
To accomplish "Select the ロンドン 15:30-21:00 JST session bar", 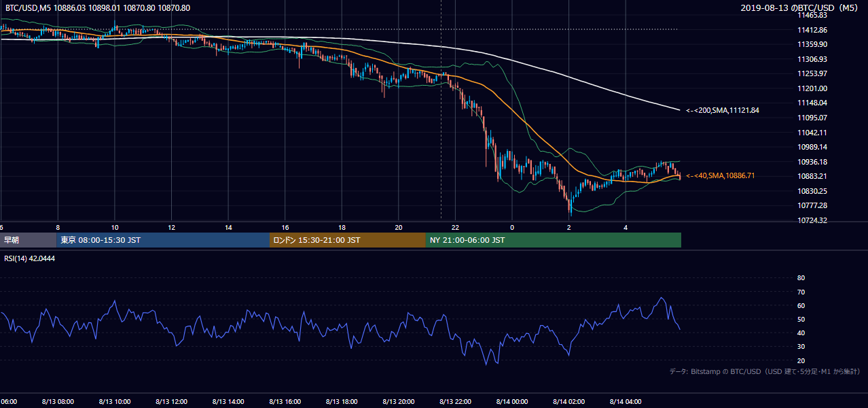I will [348, 240].
